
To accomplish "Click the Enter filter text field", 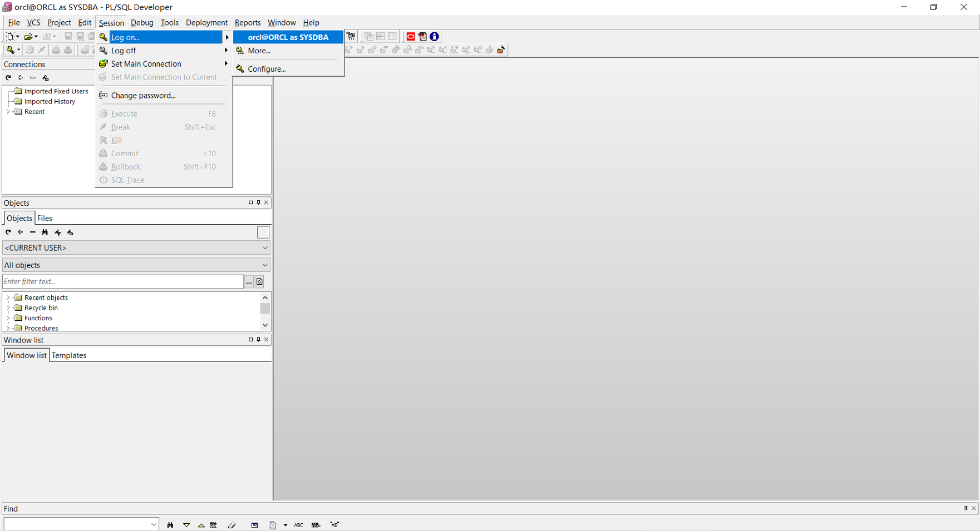I will [123, 282].
